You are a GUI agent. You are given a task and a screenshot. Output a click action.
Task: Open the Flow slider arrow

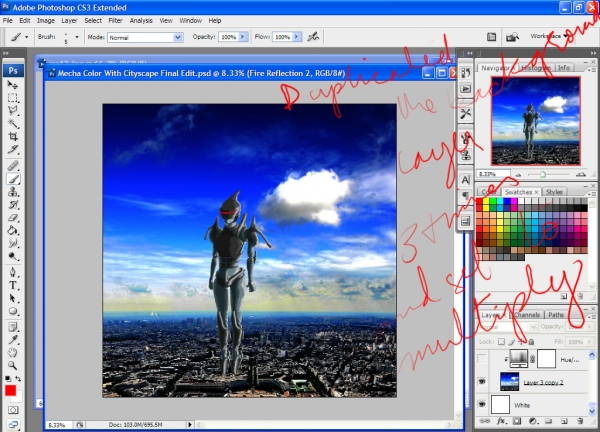(297, 37)
